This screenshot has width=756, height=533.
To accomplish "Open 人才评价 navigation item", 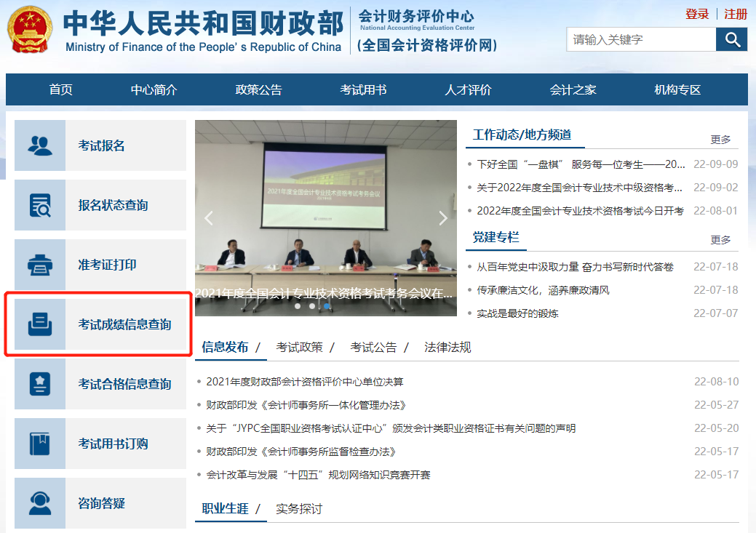I will coord(468,89).
